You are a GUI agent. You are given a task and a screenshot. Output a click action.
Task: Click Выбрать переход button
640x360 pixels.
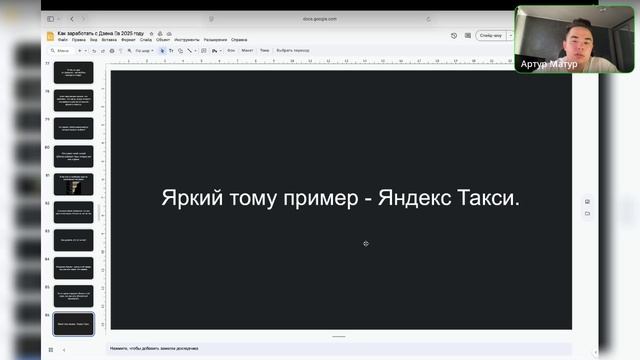[x=293, y=51]
